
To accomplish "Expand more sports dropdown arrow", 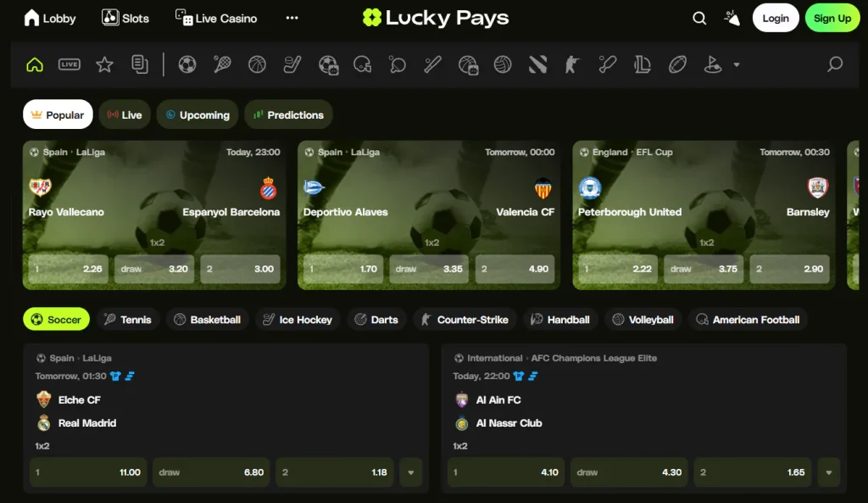I will (x=737, y=64).
